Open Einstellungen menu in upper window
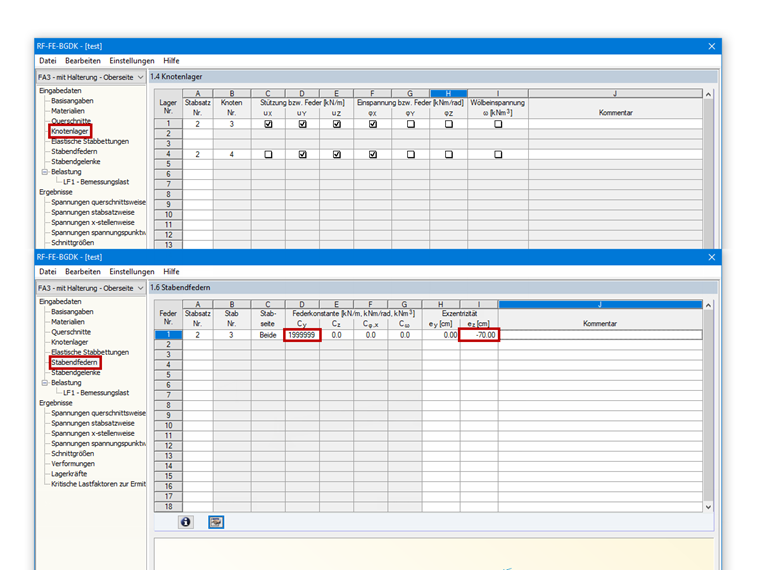The height and width of the screenshot is (570, 760). click(132, 61)
